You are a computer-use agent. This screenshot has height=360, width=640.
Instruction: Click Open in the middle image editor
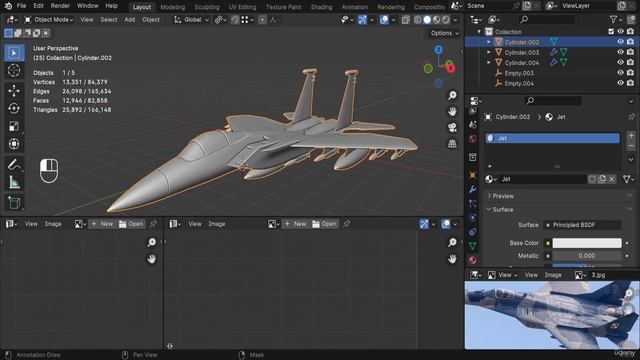click(324, 224)
